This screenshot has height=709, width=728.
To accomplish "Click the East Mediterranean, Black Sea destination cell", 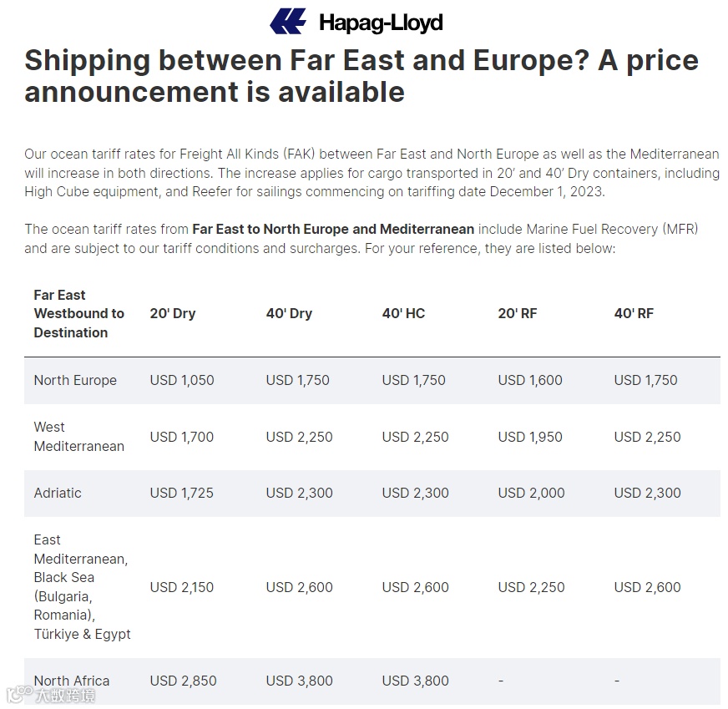I will tap(82, 587).
